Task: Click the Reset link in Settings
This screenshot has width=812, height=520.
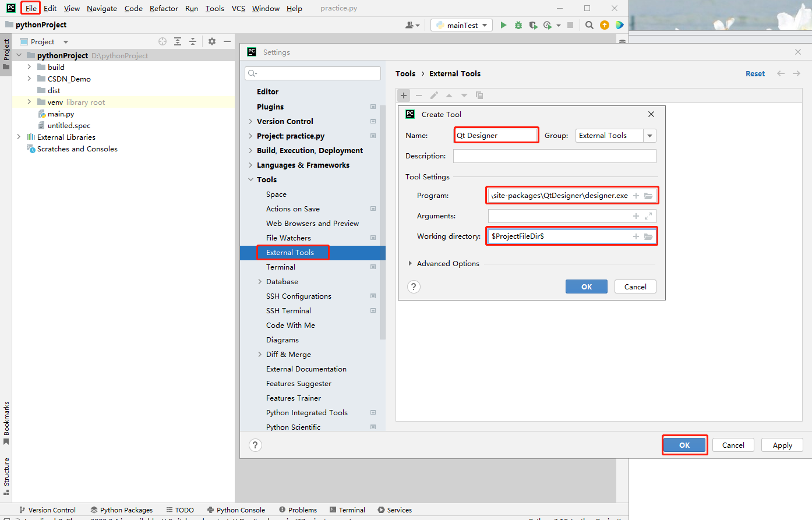Action: click(755, 73)
